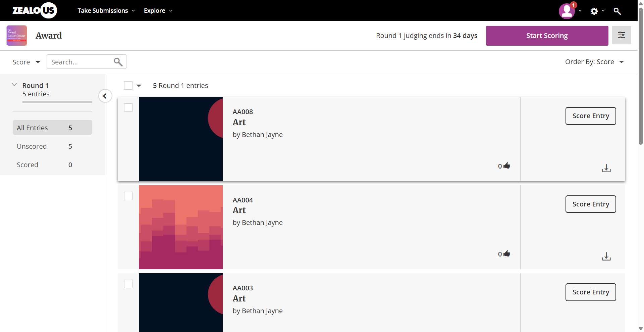Check the select-all entries checkbox
Viewport: 644px width, 332px height.
point(128,86)
